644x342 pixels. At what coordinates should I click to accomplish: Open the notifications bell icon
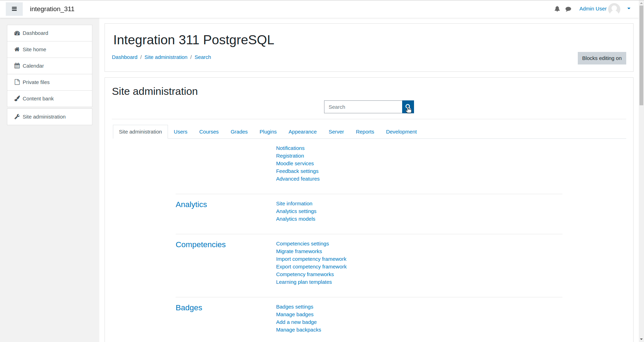(x=557, y=9)
